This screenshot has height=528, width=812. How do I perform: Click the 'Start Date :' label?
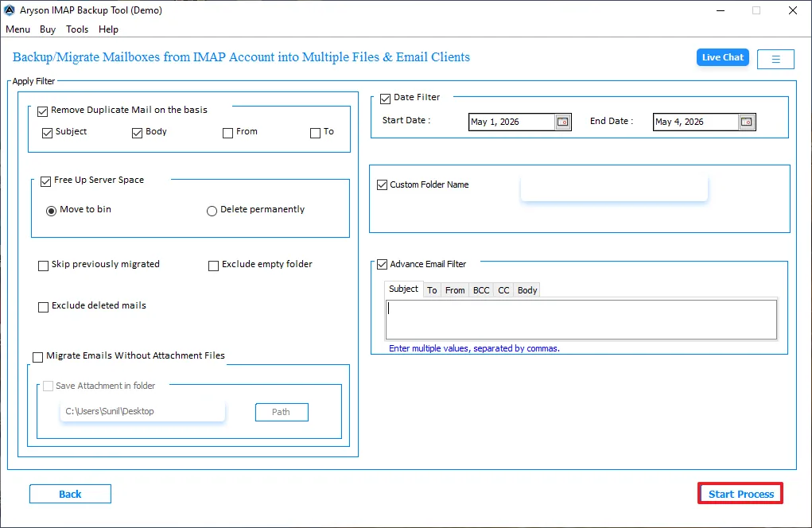coord(406,120)
